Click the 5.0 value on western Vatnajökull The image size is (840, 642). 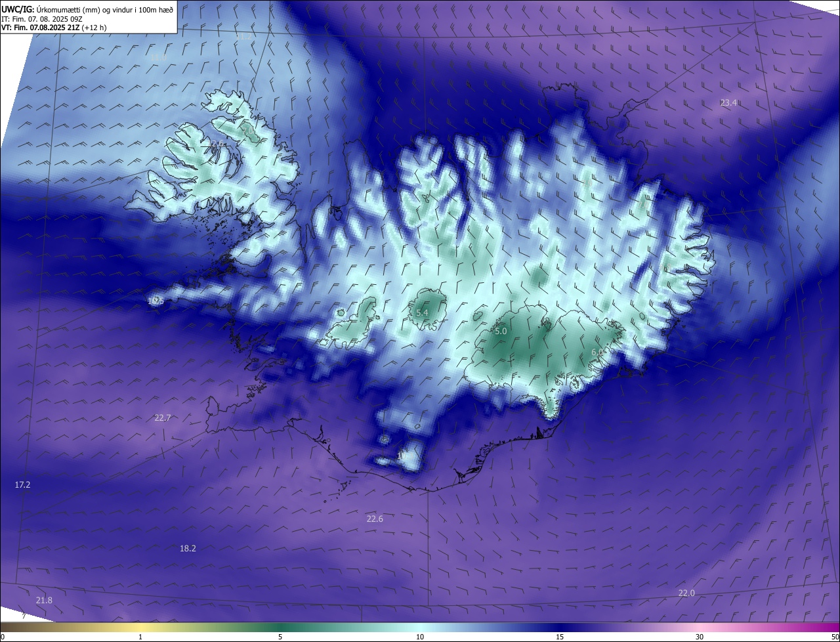click(x=501, y=332)
